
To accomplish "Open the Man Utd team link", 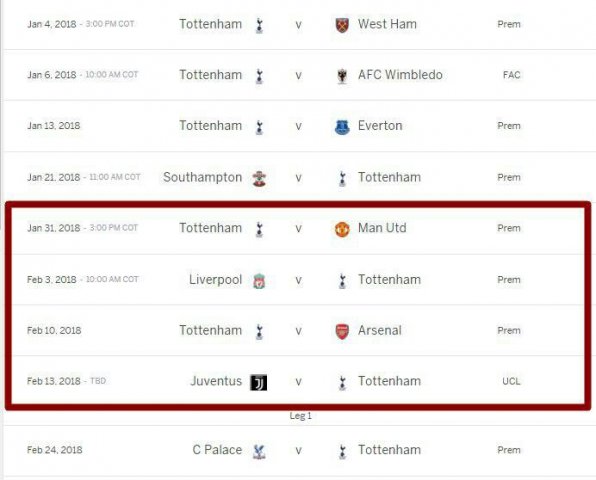I will 382,228.
